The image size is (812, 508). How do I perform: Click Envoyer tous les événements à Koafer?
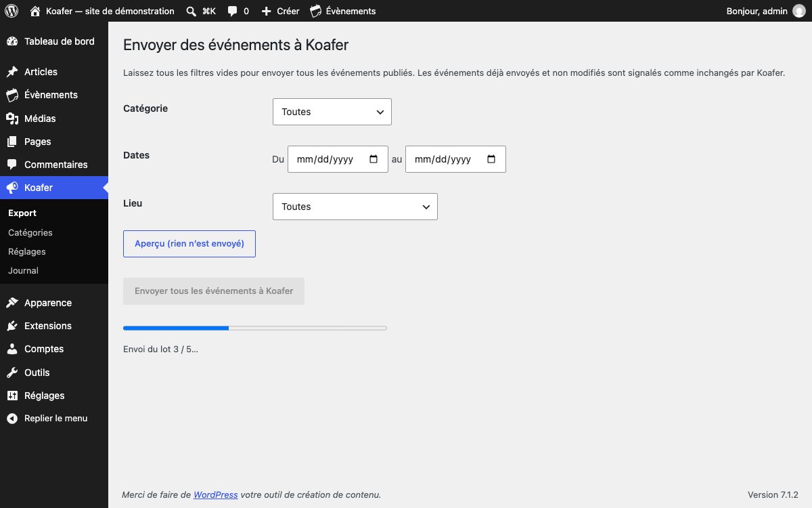point(214,291)
